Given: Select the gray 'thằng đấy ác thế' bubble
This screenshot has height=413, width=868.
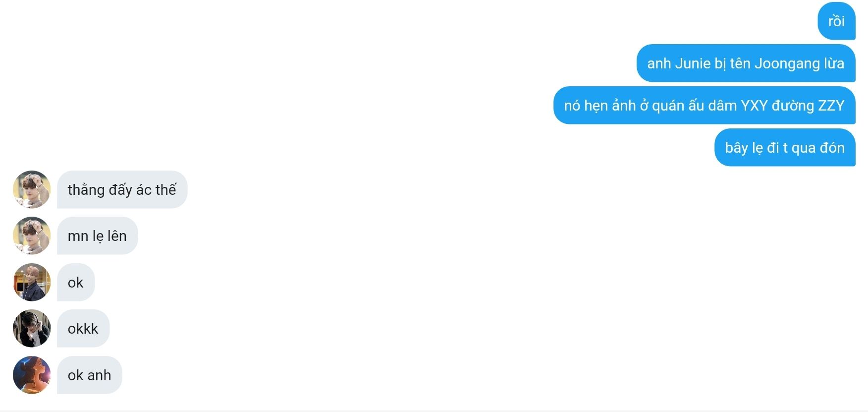Looking at the screenshot, I should pyautogui.click(x=122, y=189).
